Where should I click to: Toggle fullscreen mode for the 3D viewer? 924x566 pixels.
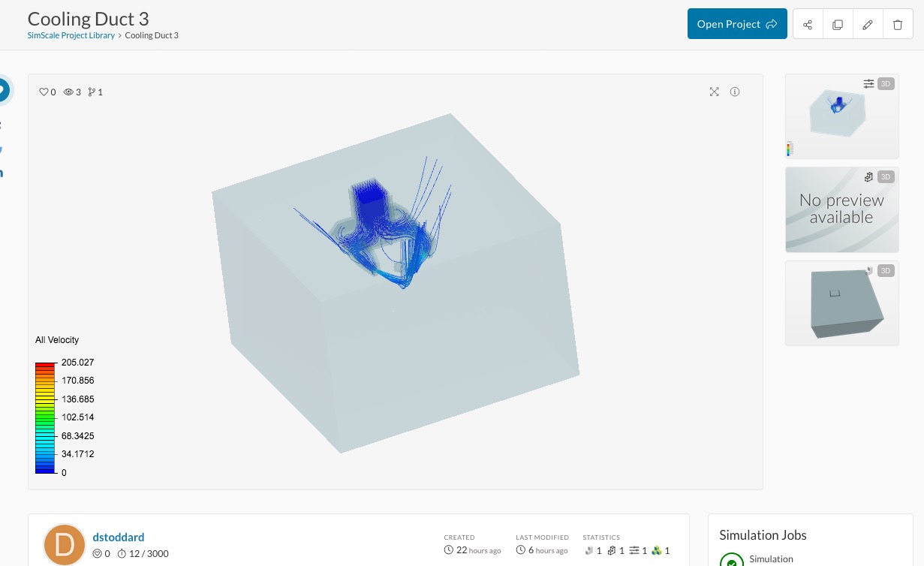click(714, 92)
